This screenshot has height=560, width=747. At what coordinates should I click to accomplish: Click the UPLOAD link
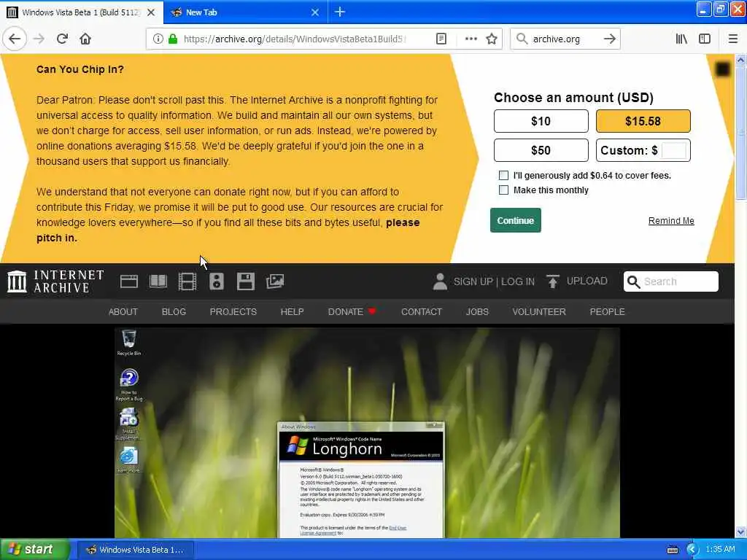pos(587,281)
